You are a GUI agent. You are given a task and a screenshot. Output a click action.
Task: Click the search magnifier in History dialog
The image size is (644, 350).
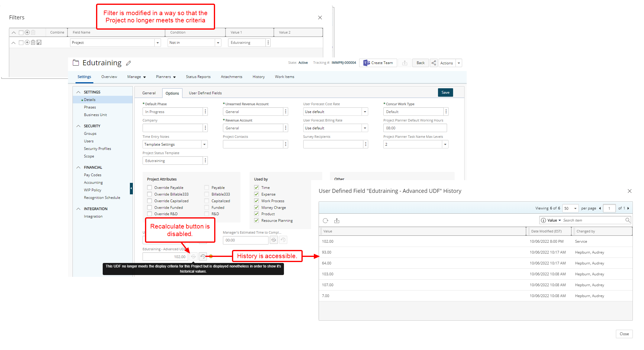628,220
